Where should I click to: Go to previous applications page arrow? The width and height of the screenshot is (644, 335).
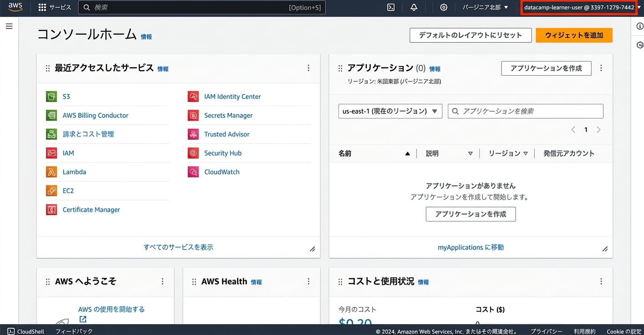(x=573, y=130)
